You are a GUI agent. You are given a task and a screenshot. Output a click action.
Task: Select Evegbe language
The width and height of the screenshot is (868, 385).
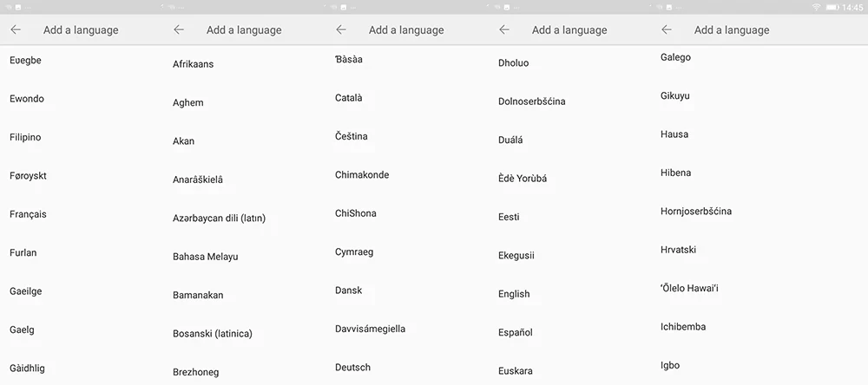pos(25,61)
